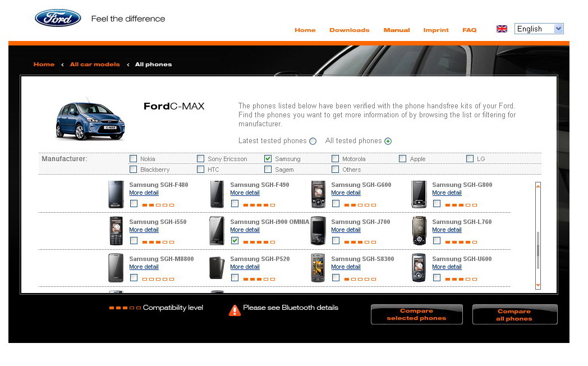Open More detail for Samsung SGH-S8300
The image size is (588, 366).
346,267
